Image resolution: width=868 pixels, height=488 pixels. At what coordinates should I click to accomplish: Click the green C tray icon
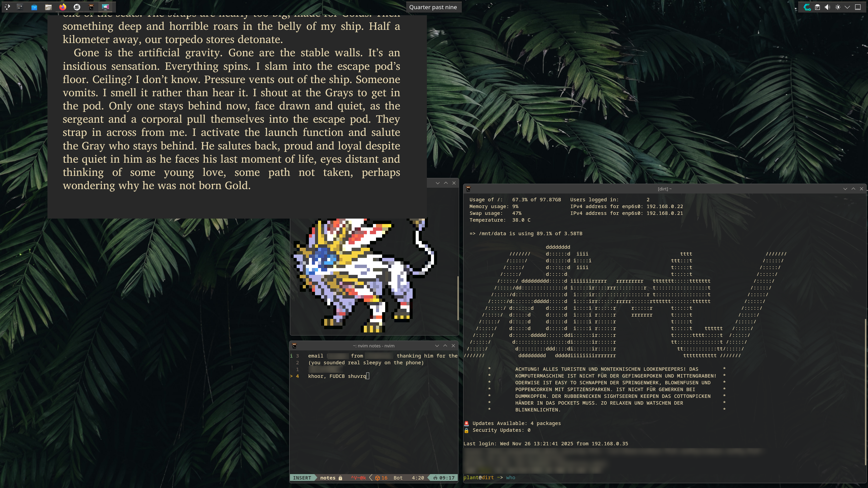click(807, 7)
